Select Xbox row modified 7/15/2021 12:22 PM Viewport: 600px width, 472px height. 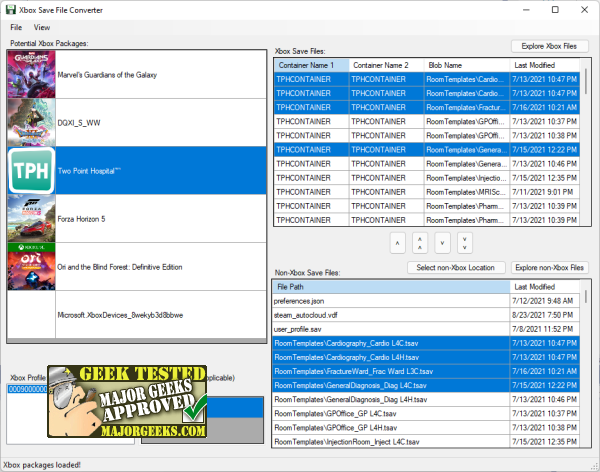pyautogui.click(x=427, y=150)
